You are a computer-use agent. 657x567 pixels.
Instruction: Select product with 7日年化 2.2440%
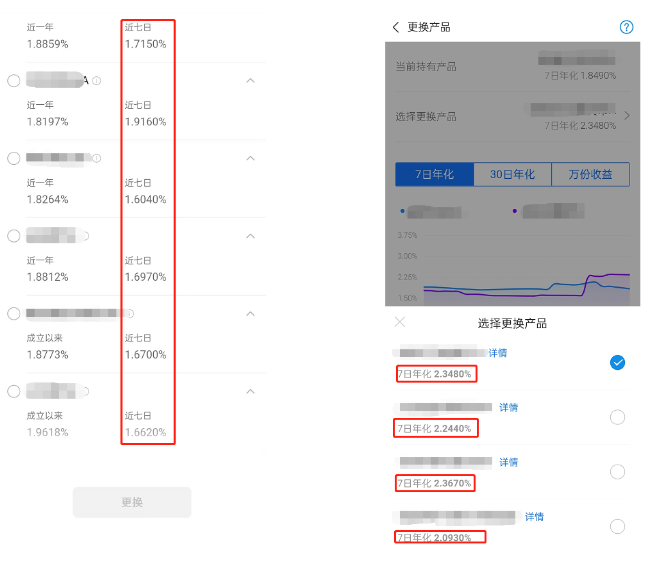[x=617, y=417]
